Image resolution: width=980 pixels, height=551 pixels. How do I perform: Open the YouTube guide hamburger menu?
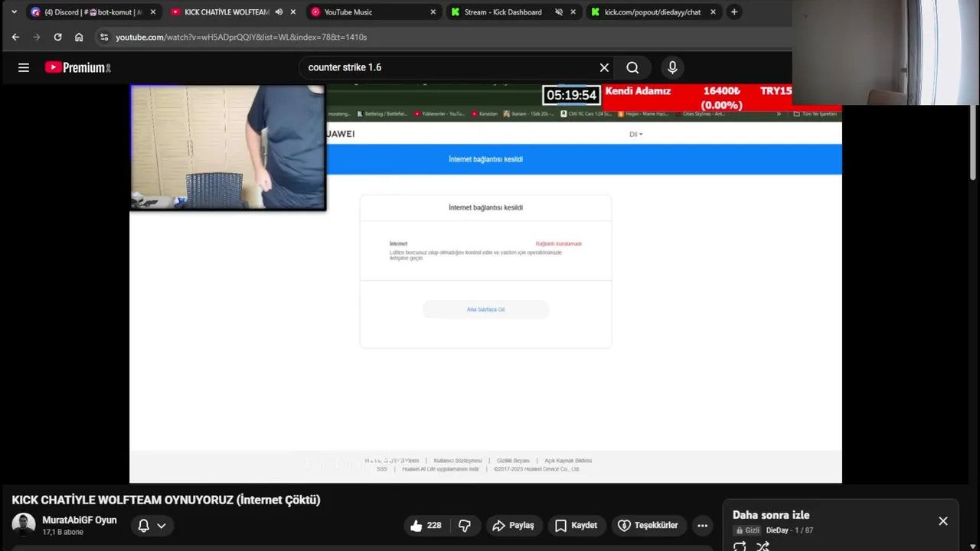[x=24, y=67]
